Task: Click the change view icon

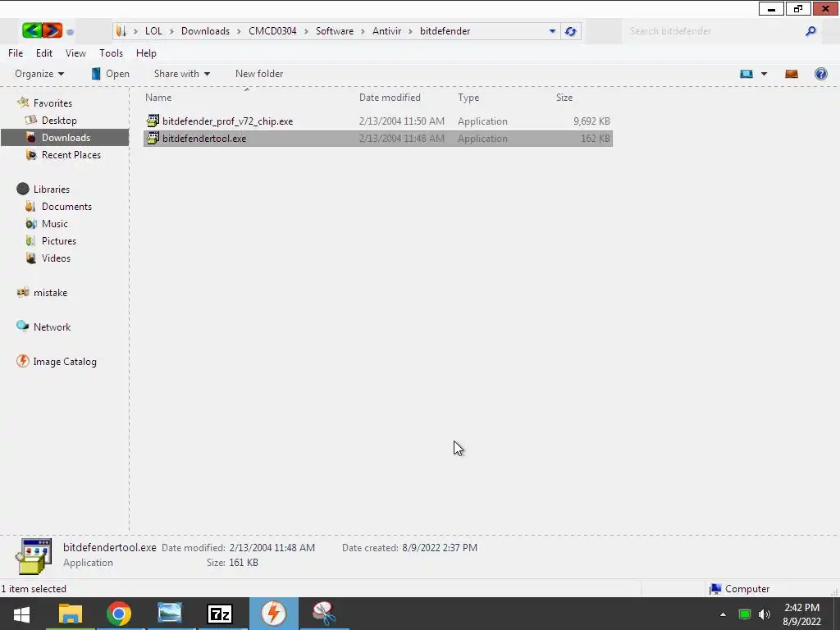Action: pyautogui.click(x=746, y=74)
